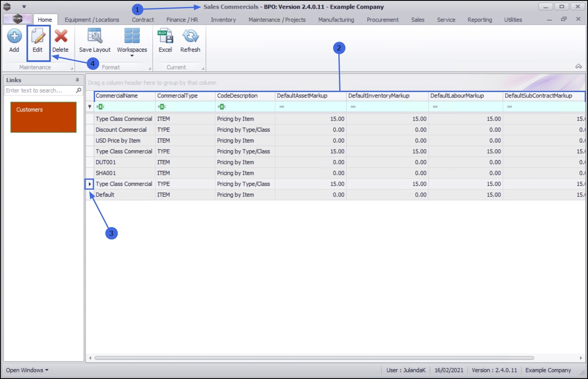The width and height of the screenshot is (588, 379).
Task: Click the Save Layout icon
Action: [95, 36]
